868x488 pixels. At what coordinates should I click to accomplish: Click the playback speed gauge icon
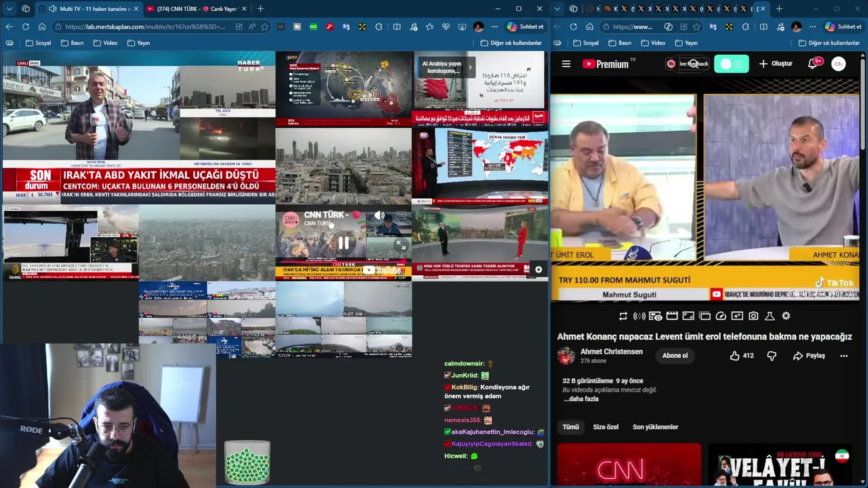coord(721,316)
